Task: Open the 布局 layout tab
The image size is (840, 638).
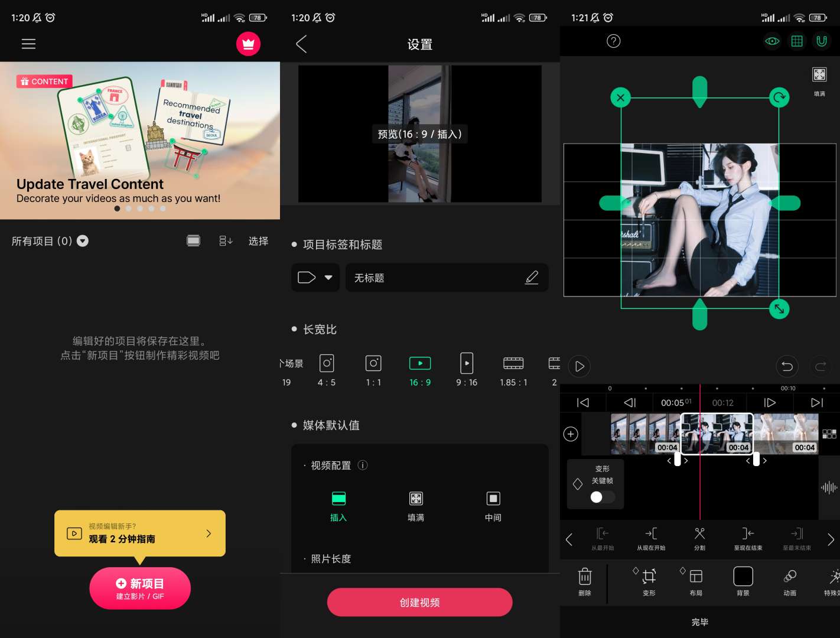Action: click(696, 582)
